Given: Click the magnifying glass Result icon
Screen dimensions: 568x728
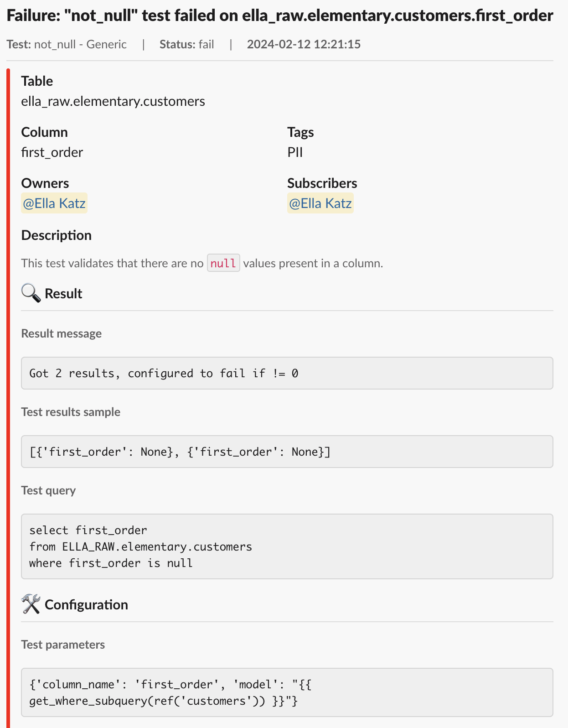Looking at the screenshot, I should [x=31, y=293].
